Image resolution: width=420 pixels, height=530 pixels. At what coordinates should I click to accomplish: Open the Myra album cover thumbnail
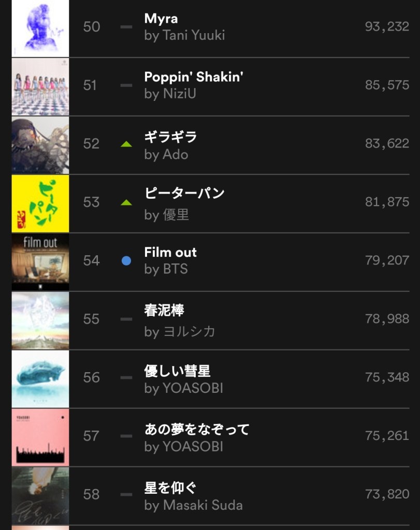point(40,27)
